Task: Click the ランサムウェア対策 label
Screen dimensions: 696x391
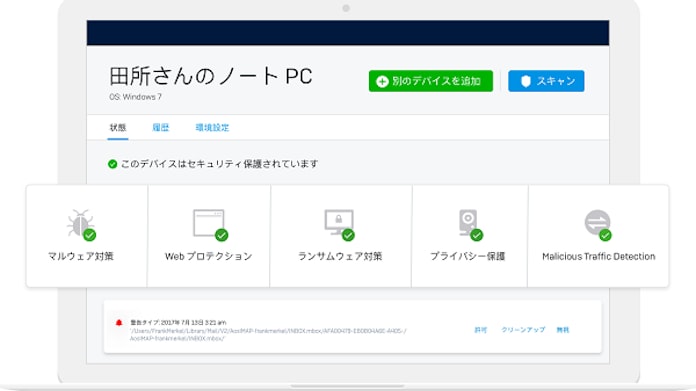Action: pos(340,257)
